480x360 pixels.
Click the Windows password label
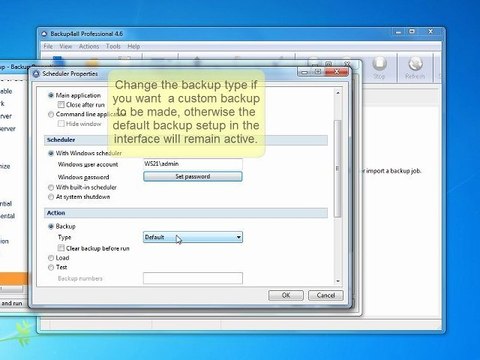(x=83, y=177)
